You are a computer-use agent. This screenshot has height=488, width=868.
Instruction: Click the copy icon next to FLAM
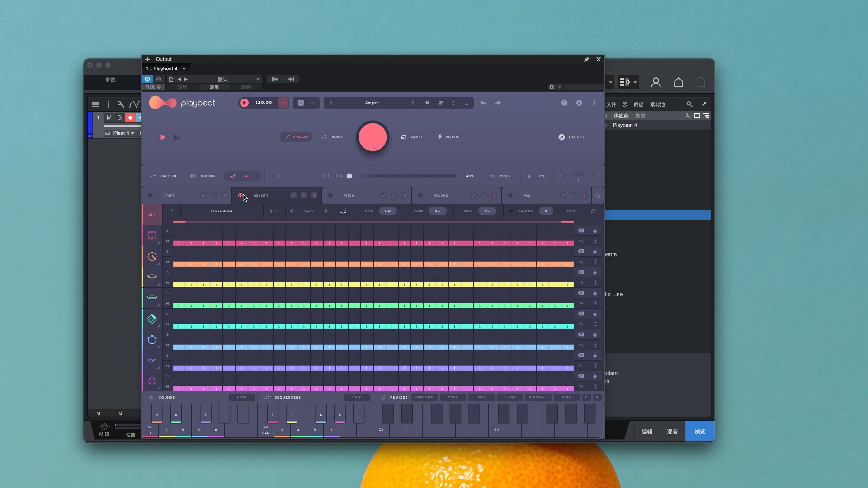pos(593,211)
